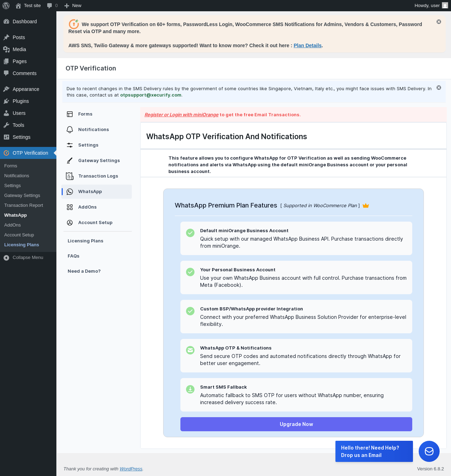Click the plugin Settings sliders icon
The width and height of the screenshot is (451, 476).
tap(70, 145)
